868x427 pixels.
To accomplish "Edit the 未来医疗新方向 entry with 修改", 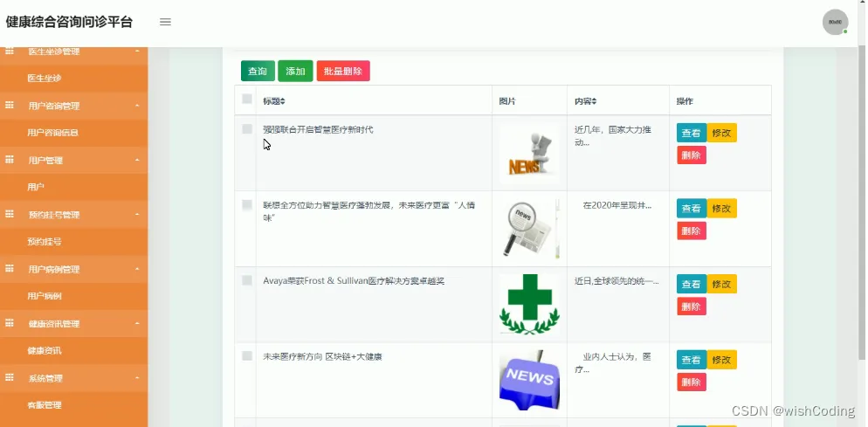I will click(722, 360).
